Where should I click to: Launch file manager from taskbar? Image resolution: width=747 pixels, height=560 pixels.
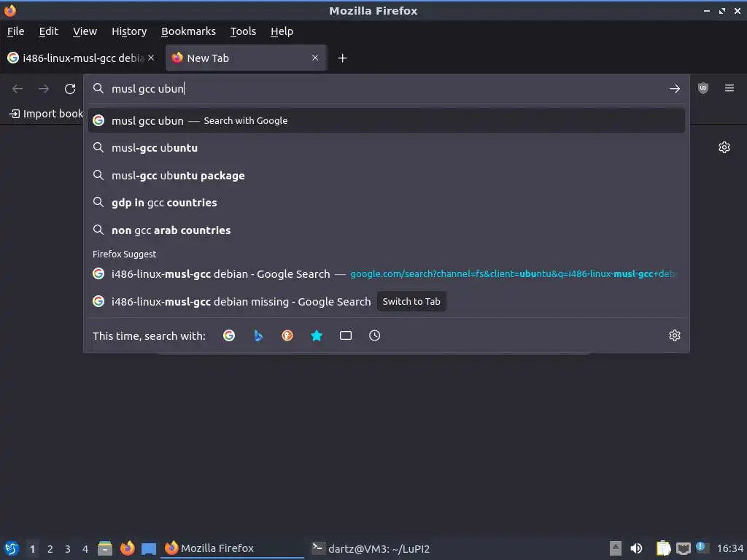pos(105,548)
